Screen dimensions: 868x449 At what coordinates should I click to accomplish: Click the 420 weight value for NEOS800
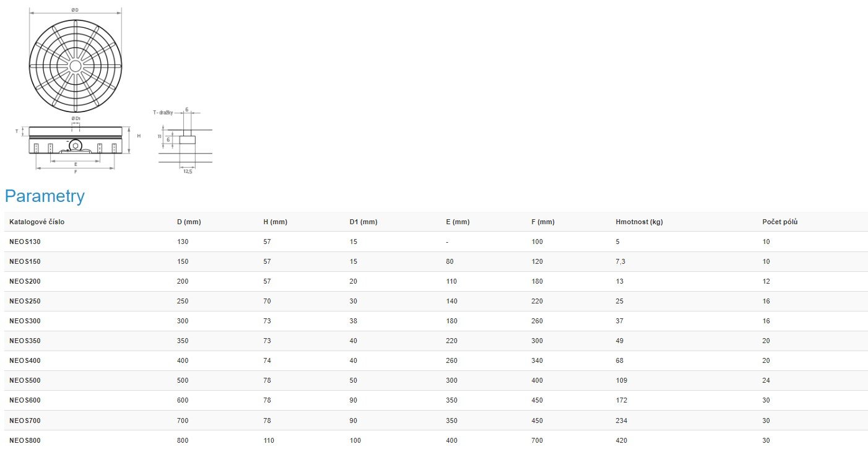click(622, 440)
